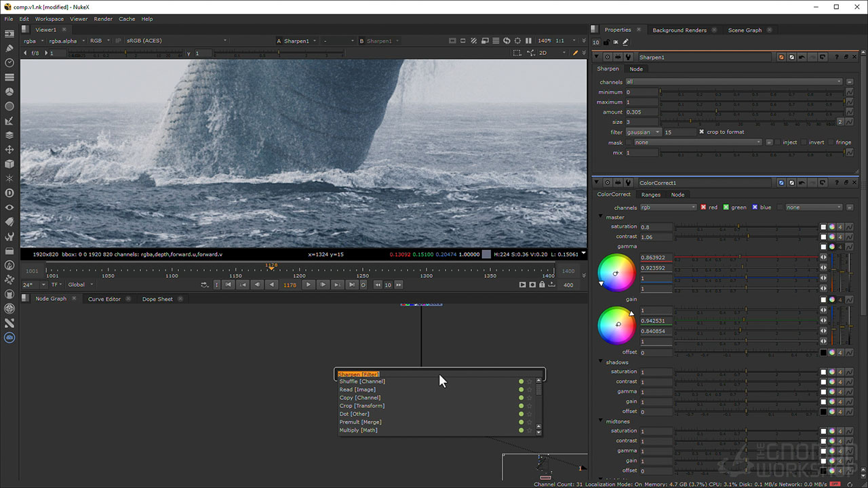Open the gaussian filter dropdown
Viewport: 868px width, 488px height.
pos(643,132)
